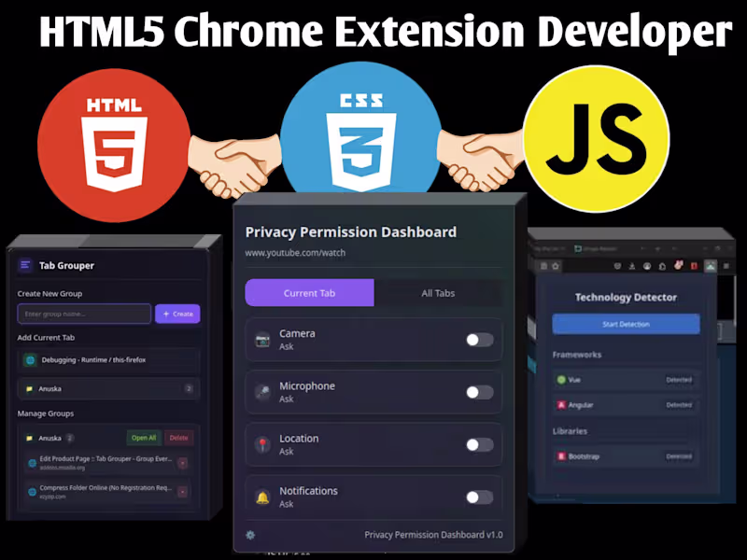The image size is (747, 560).
Task: Click the yellow bell Notifications icon
Action: (262, 497)
